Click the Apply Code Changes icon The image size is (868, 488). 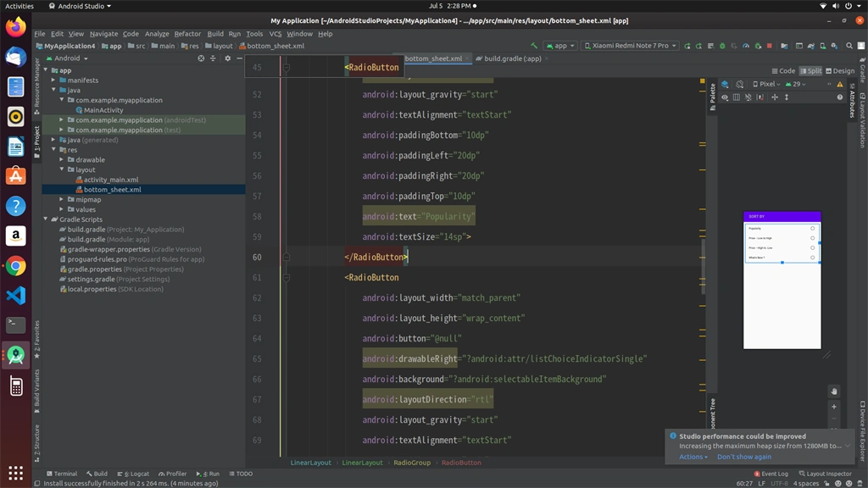pos(711,46)
